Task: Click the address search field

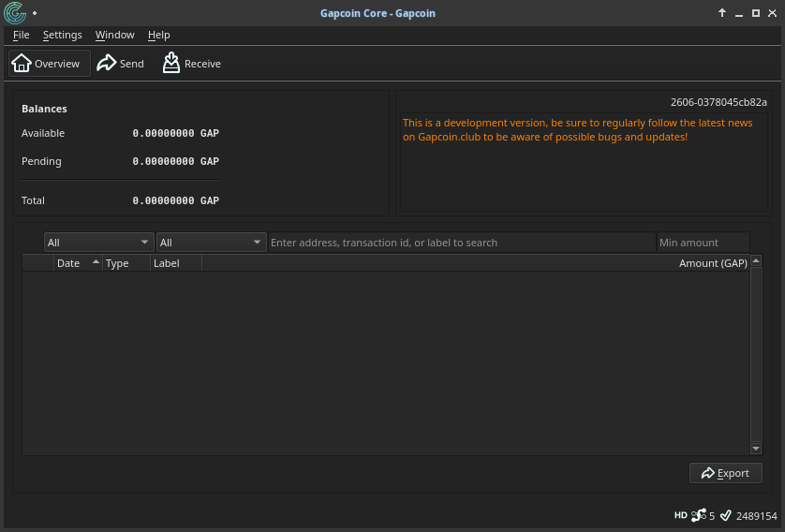Action: pyautogui.click(x=462, y=243)
